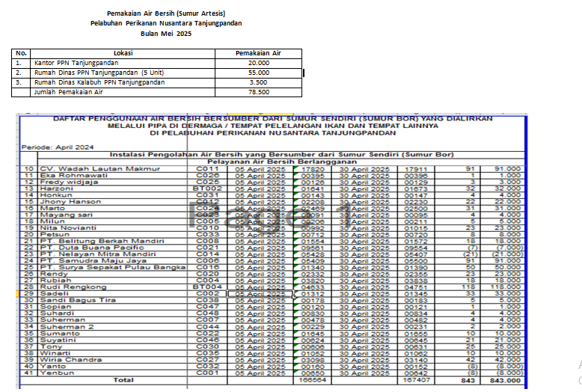This screenshot has height=392, width=582.
Task: Click the 'Kantor PPN Tanjungpandan' cell
Action: [123, 63]
